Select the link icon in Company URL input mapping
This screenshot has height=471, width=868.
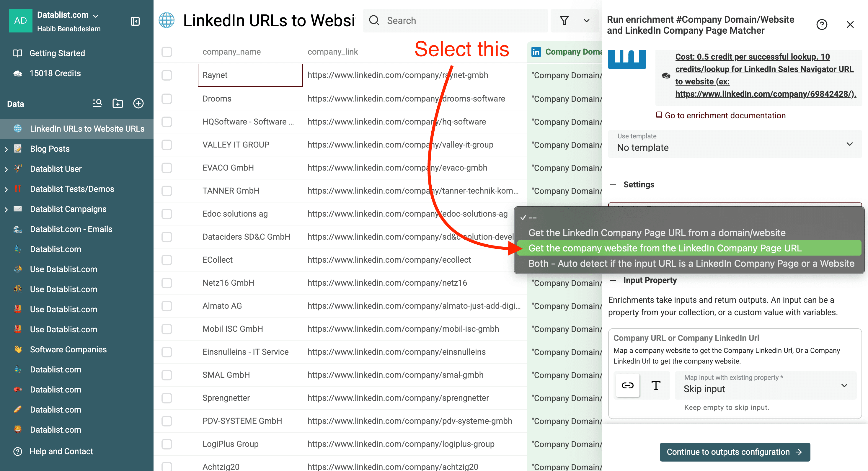627,385
